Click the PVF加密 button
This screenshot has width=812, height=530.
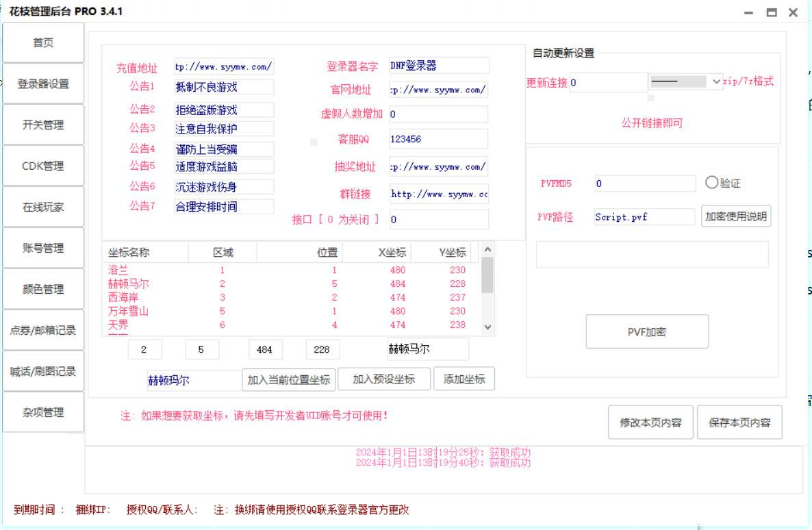[x=647, y=331]
